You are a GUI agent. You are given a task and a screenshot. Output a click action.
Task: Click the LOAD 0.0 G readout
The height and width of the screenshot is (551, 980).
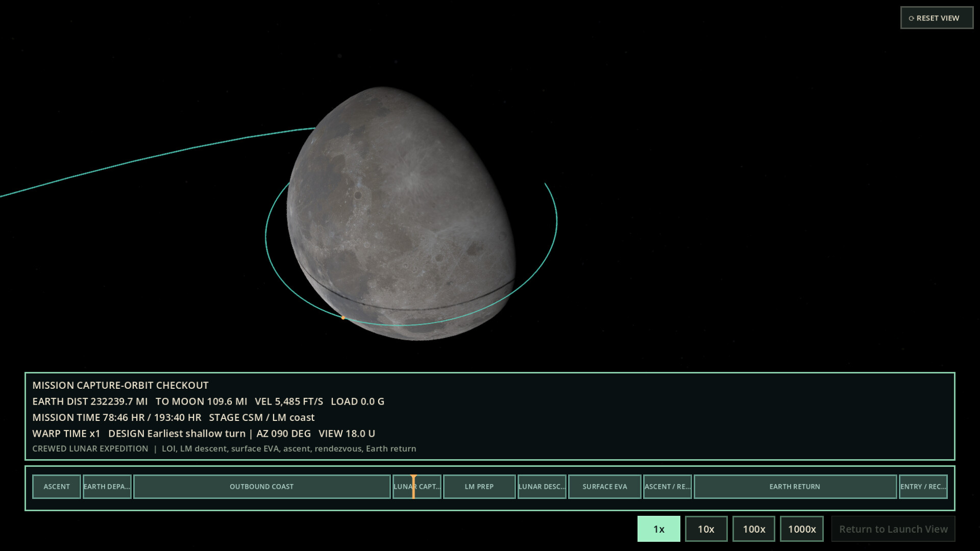click(357, 402)
